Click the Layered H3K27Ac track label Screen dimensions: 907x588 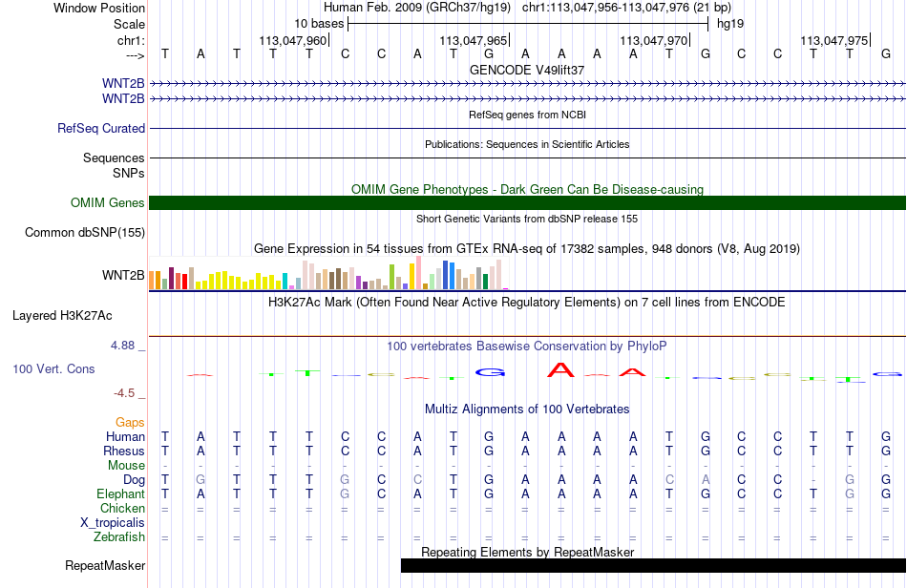tap(62, 316)
